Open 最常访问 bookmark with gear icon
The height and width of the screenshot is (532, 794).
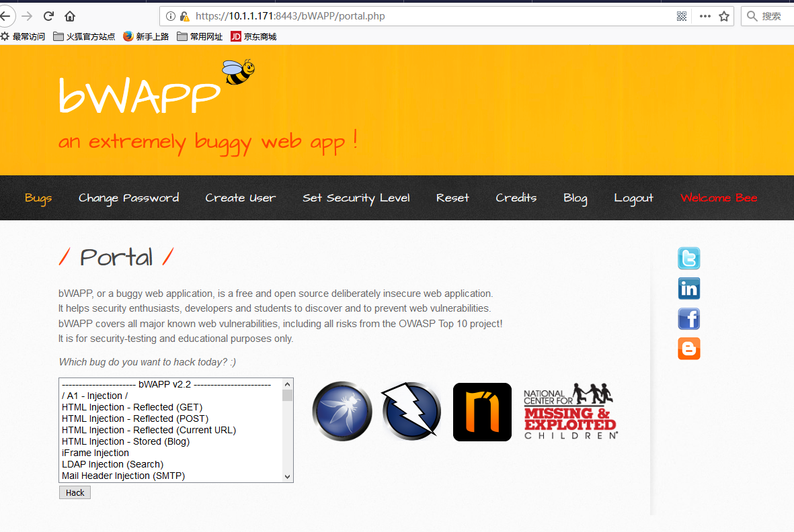point(23,36)
